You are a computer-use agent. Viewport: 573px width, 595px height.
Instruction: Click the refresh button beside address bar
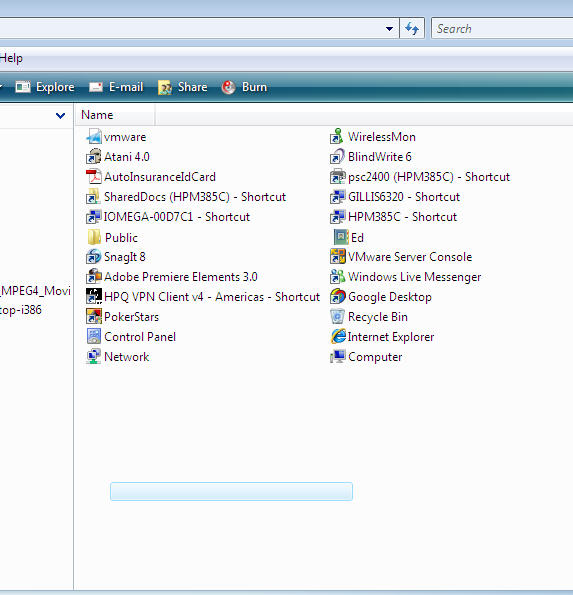[412, 28]
